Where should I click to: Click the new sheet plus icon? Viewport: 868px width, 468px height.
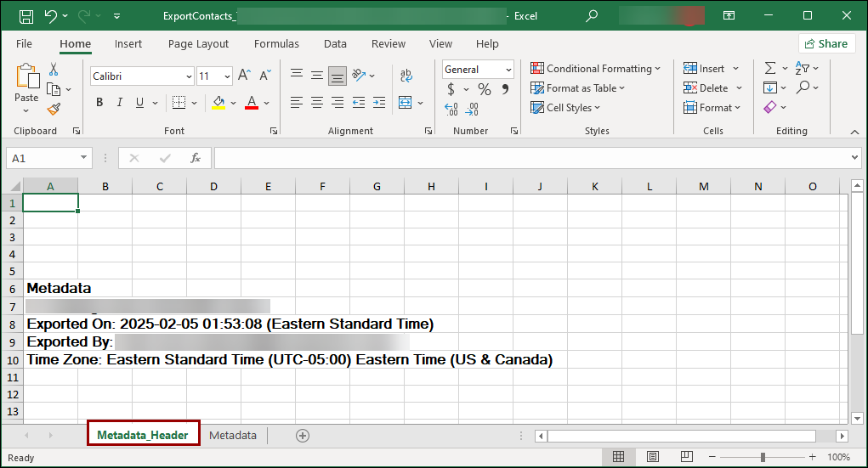tap(302, 435)
